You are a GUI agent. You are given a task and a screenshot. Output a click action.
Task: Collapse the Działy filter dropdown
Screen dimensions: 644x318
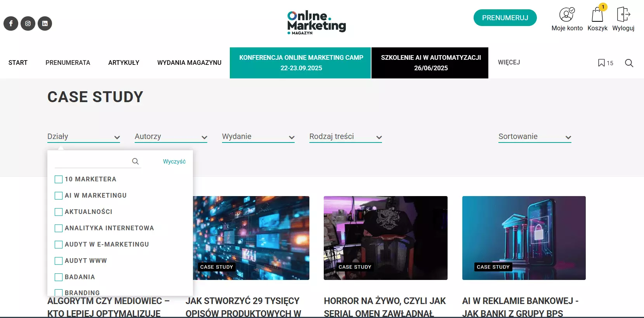coord(83,137)
